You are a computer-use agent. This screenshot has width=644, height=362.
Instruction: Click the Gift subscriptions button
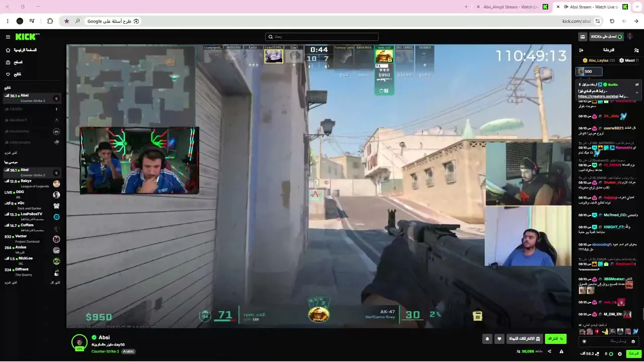coord(524,339)
